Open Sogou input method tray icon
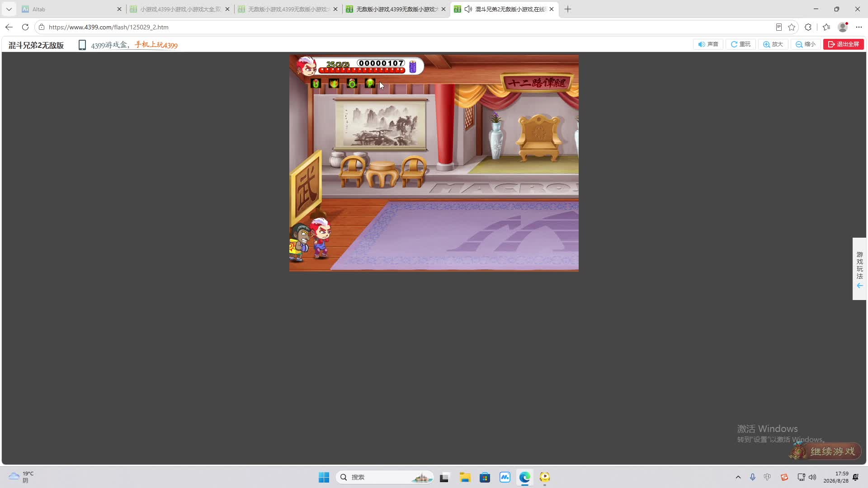This screenshot has width=868, height=488. pyautogui.click(x=784, y=477)
